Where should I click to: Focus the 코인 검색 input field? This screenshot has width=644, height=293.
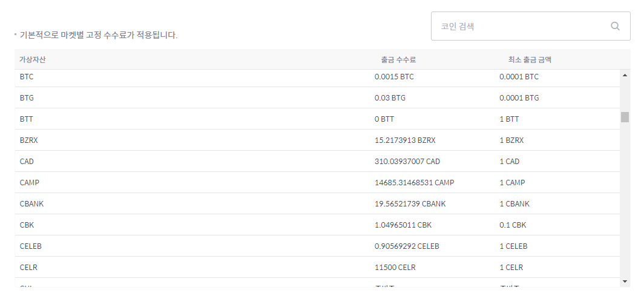click(x=530, y=26)
